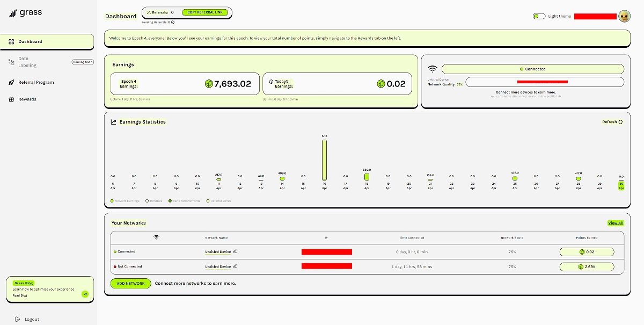Click the Time Connected header
This screenshot has height=325, width=644.
click(x=412, y=237)
